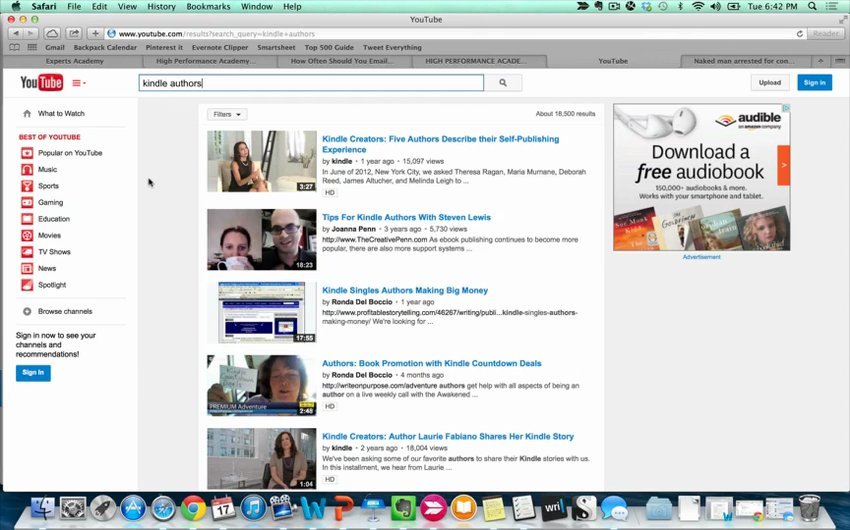Viewport: 850px width, 530px height.
Task: Click the address bar URL
Action: point(217,34)
